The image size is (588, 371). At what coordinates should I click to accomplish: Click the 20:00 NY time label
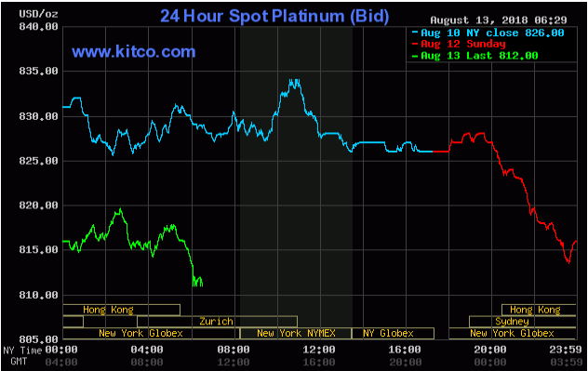(490, 350)
